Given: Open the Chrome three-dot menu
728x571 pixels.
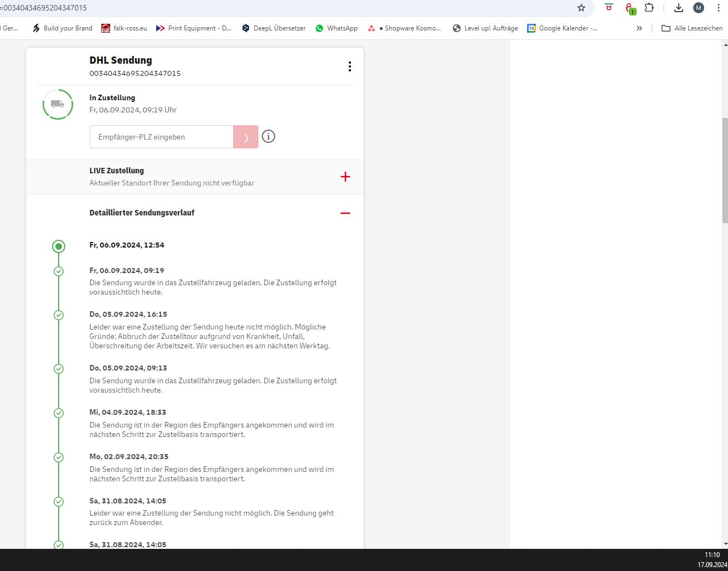Looking at the screenshot, I should pyautogui.click(x=719, y=8).
